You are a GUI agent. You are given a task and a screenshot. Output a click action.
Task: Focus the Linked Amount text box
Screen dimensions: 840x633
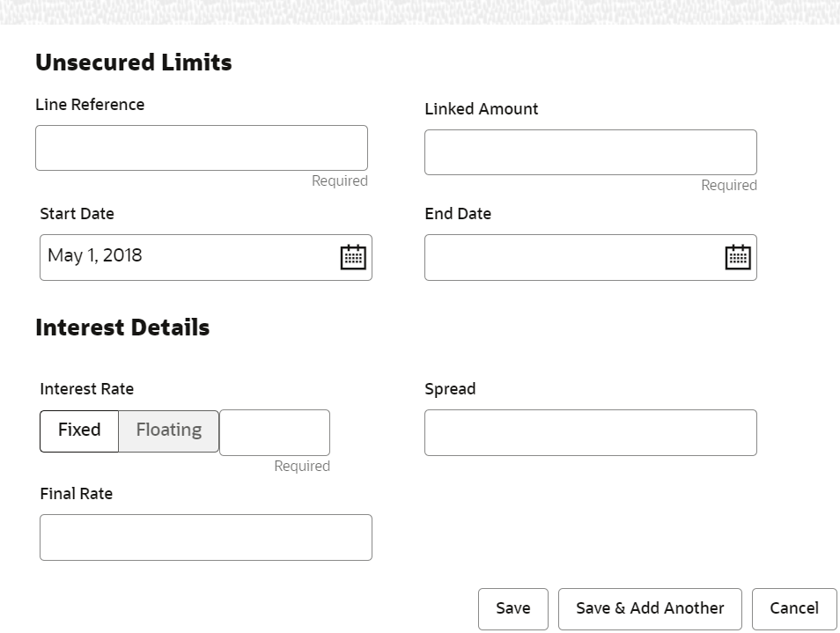coord(590,152)
